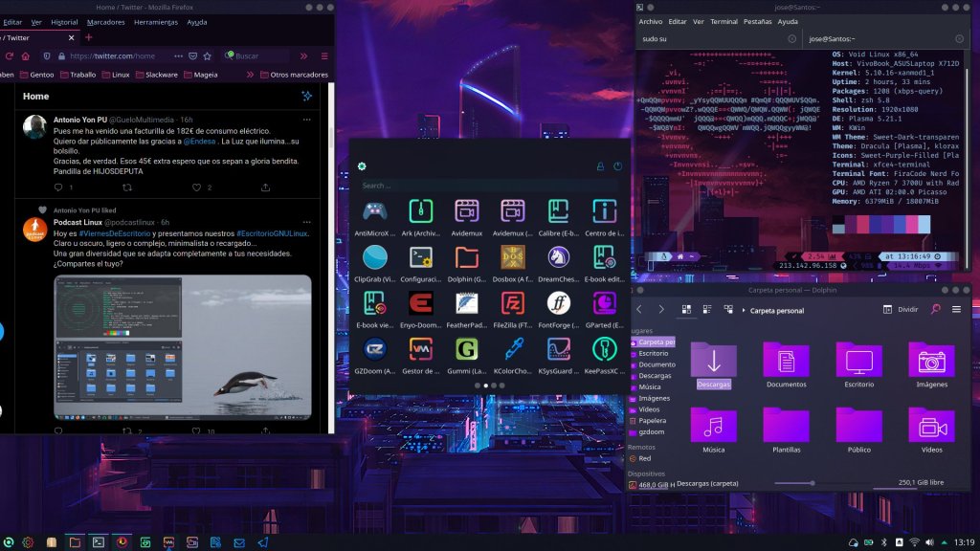Open the Dosbox application icon
This screenshot has height=551, width=980.
click(512, 256)
